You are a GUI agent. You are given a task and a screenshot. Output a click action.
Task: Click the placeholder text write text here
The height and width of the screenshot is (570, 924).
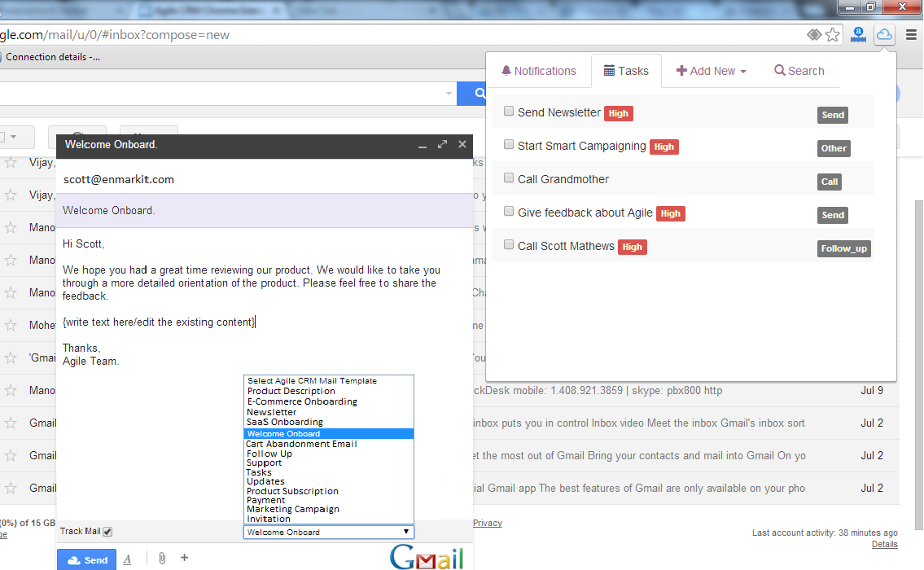click(159, 322)
